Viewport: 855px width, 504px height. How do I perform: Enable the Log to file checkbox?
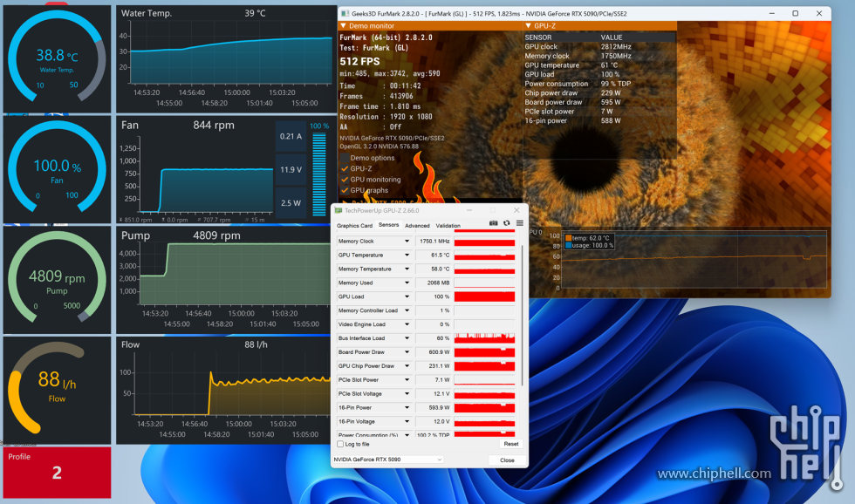point(340,444)
